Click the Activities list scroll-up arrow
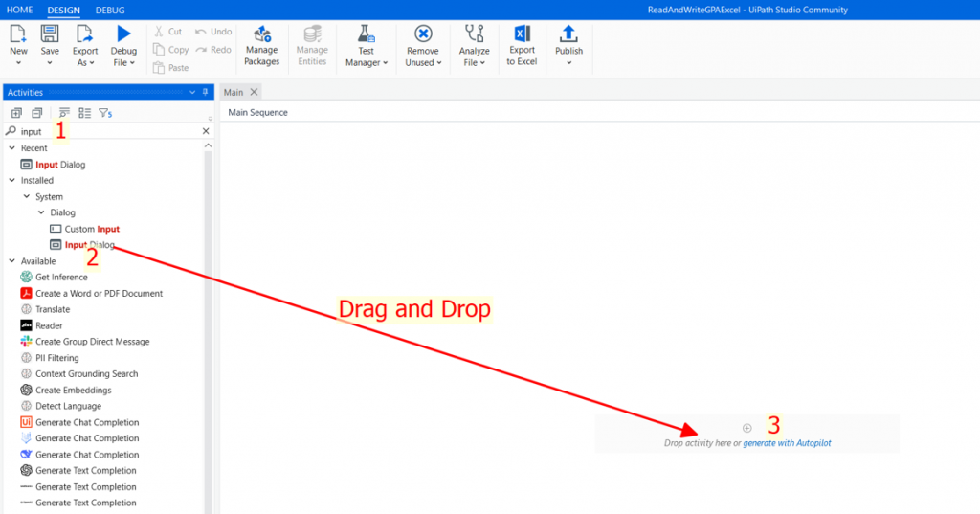Screen dimensions: 980x514 [x=208, y=145]
